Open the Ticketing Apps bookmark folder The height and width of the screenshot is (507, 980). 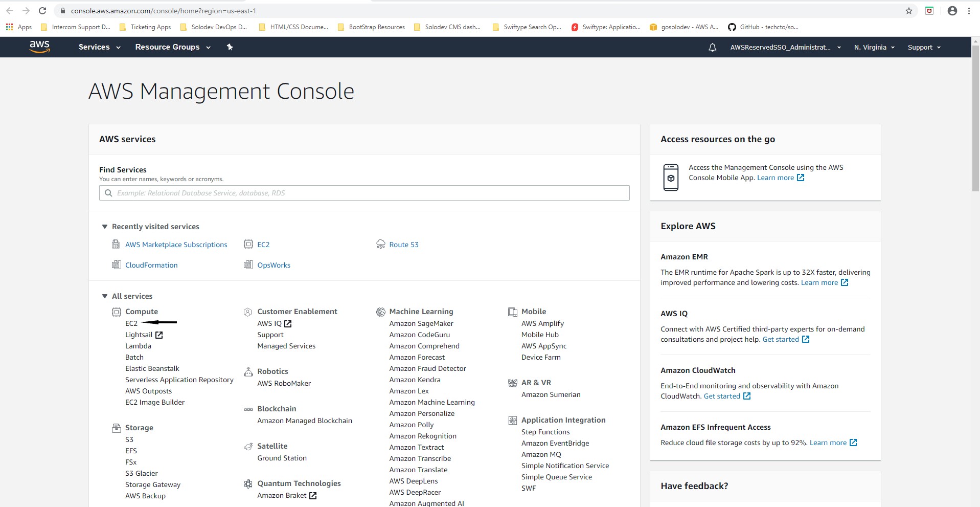[145, 27]
